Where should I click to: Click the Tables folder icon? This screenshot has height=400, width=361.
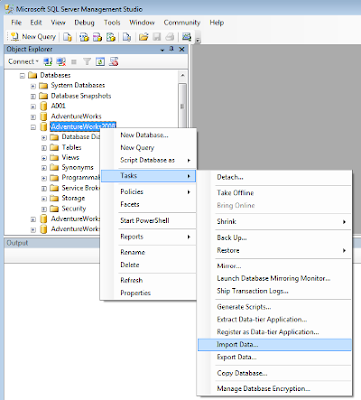[x=54, y=147]
